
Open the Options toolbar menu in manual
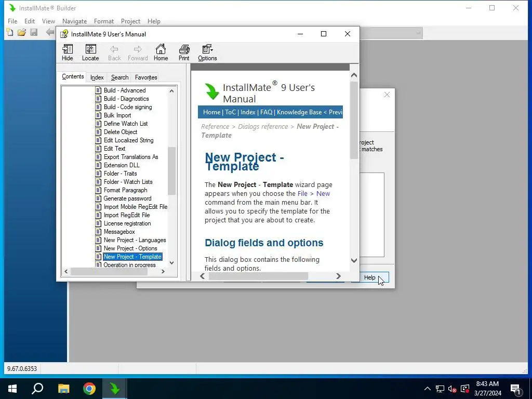click(207, 52)
